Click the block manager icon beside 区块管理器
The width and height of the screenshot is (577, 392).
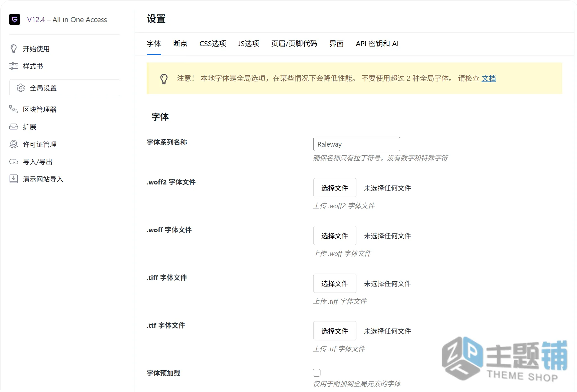(13, 109)
